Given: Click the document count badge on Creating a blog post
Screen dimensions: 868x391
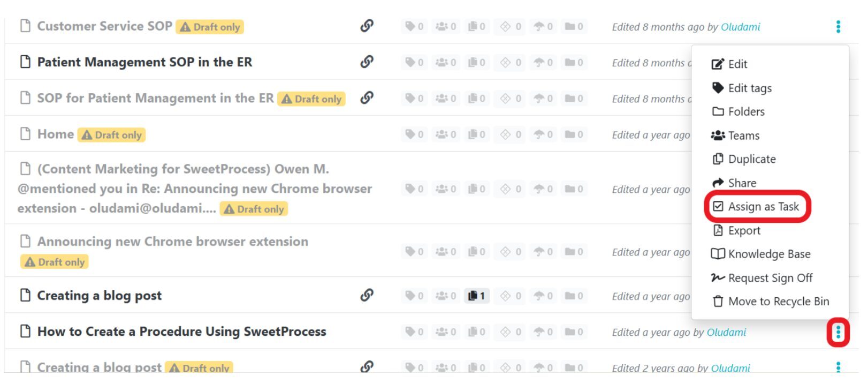Looking at the screenshot, I should pyautogui.click(x=476, y=296).
